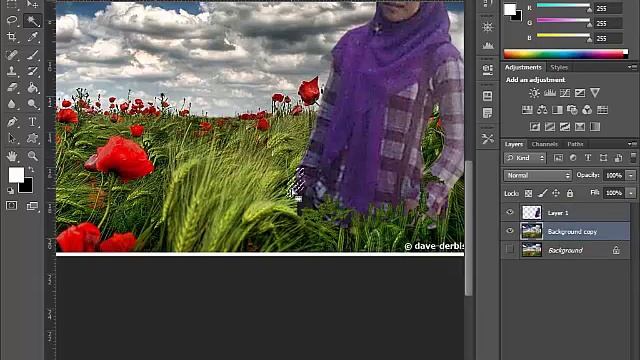
Task: Open the Kind filter dropdown
Action: point(525,158)
